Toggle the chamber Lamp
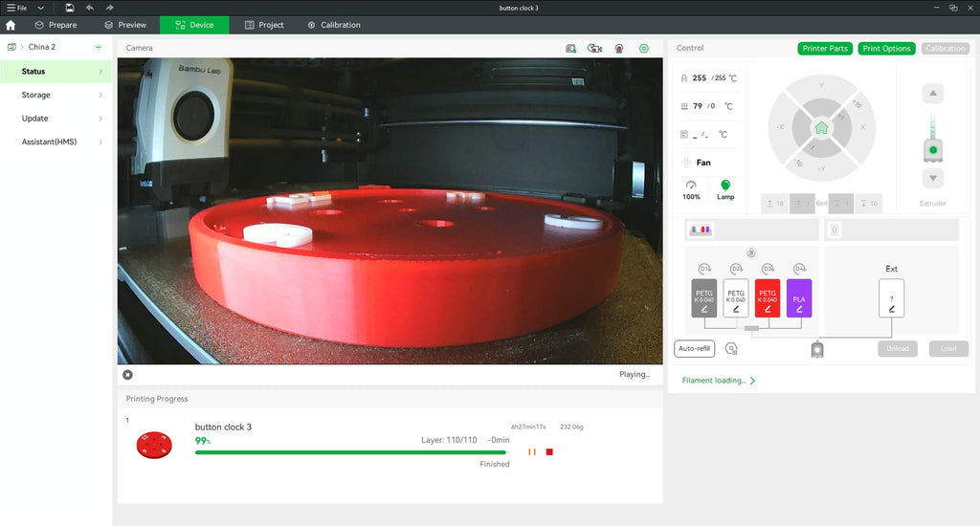Image resolution: width=980 pixels, height=526 pixels. click(x=725, y=190)
